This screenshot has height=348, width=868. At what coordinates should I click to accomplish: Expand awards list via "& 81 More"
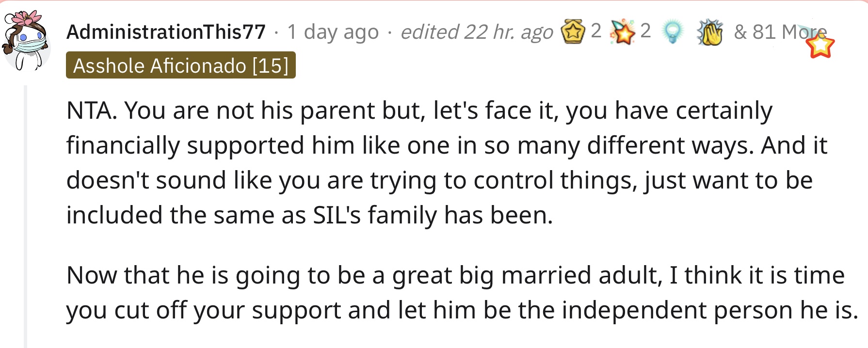[780, 32]
